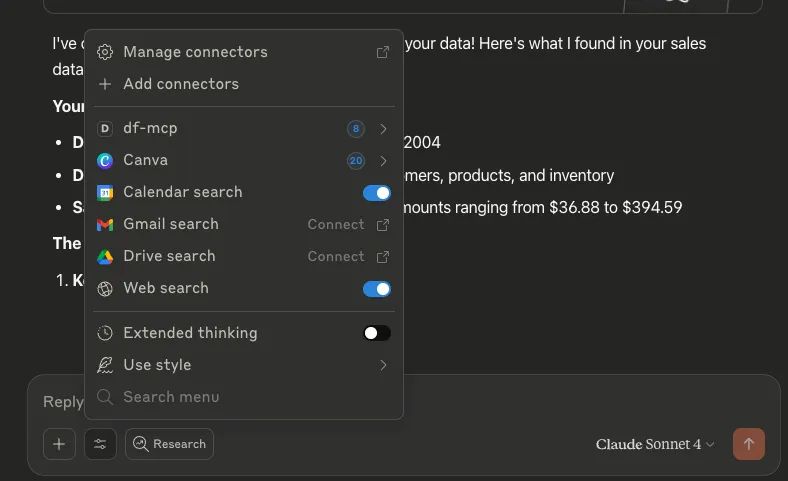788x481 pixels.
Task: Click the search and tools sliders button
Action: 101,444
